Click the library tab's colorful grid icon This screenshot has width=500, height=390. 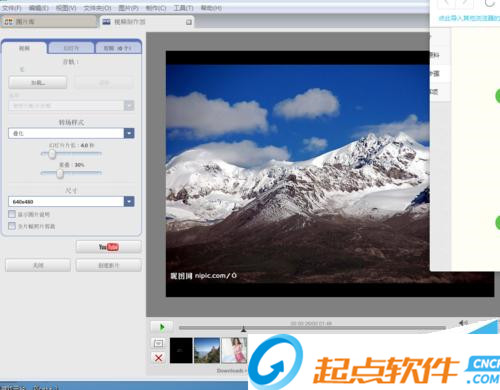coord(8,22)
